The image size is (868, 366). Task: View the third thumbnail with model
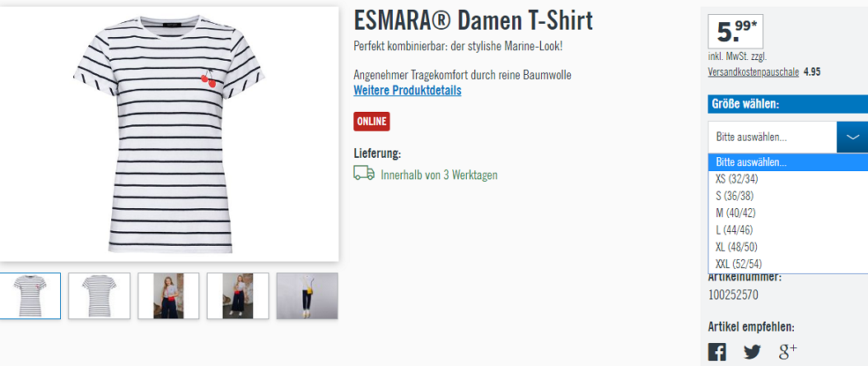pyautogui.click(x=168, y=296)
